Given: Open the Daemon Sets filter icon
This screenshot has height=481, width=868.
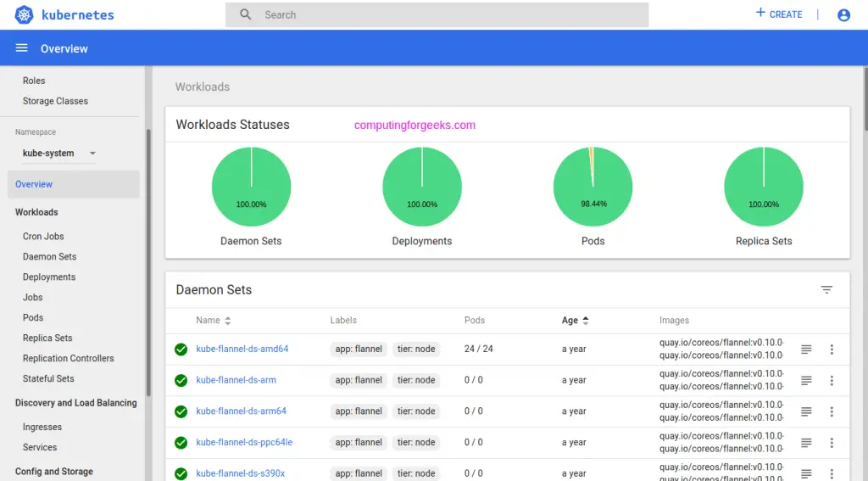Looking at the screenshot, I should [826, 290].
